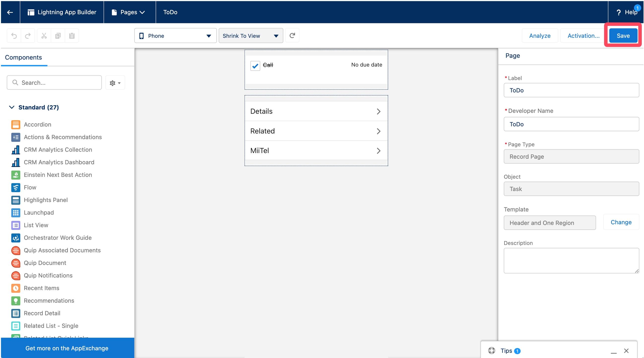This screenshot has height=358, width=644.
Task: Click the paste clipboard icon
Action: (x=72, y=36)
